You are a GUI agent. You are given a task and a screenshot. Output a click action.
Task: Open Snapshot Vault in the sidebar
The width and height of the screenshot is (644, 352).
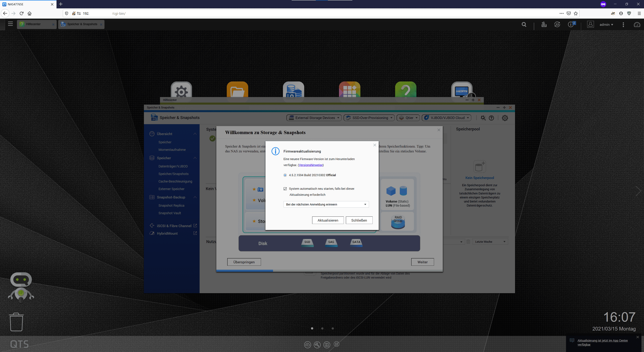[170, 213]
